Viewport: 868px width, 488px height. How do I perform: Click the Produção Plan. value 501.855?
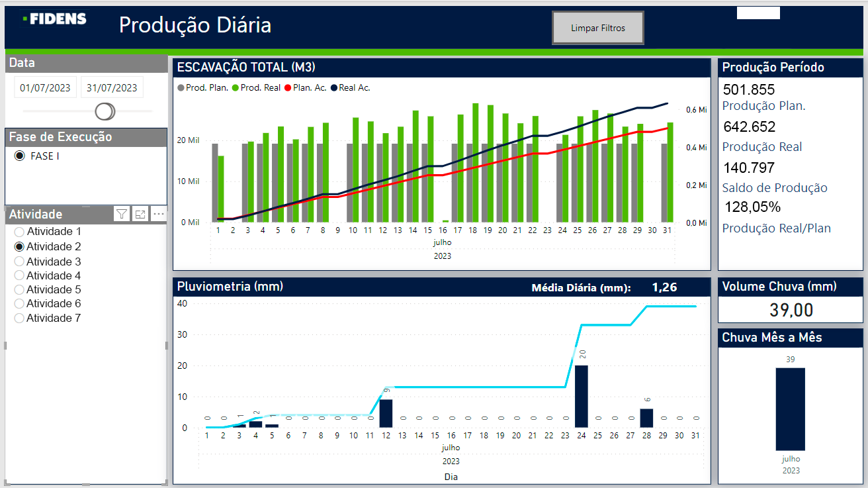[x=749, y=89]
